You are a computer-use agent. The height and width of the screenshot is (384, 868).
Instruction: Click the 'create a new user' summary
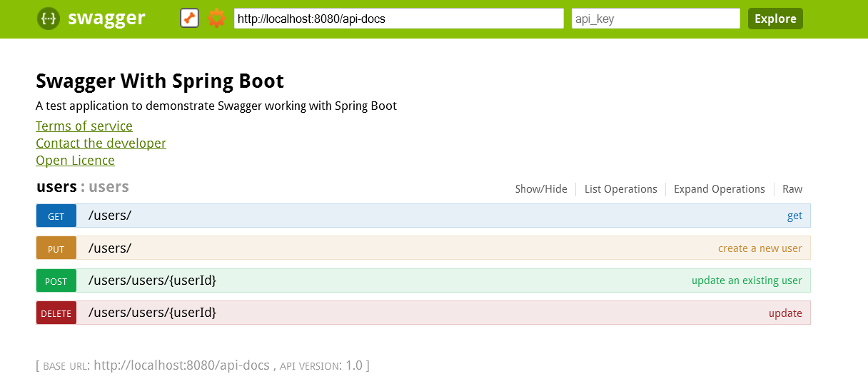tap(760, 248)
